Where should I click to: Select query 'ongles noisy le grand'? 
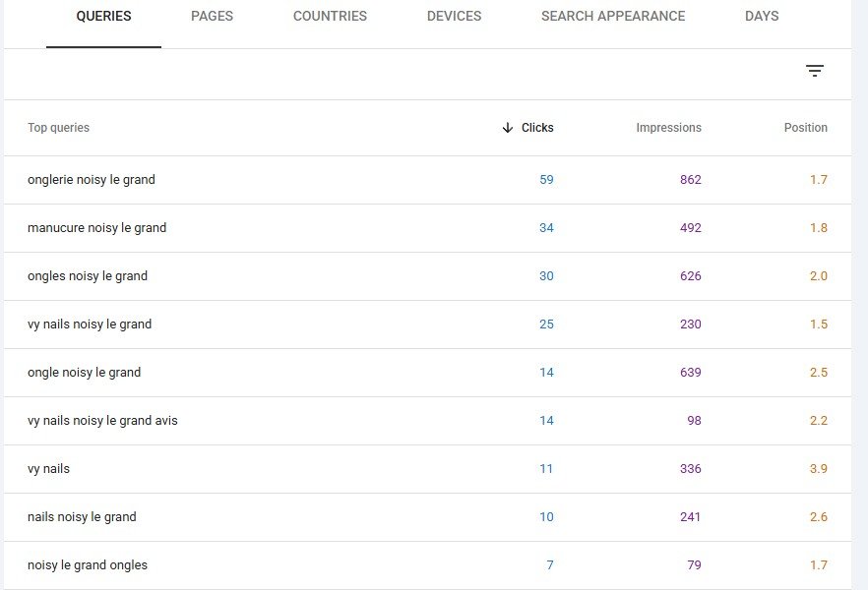(88, 276)
